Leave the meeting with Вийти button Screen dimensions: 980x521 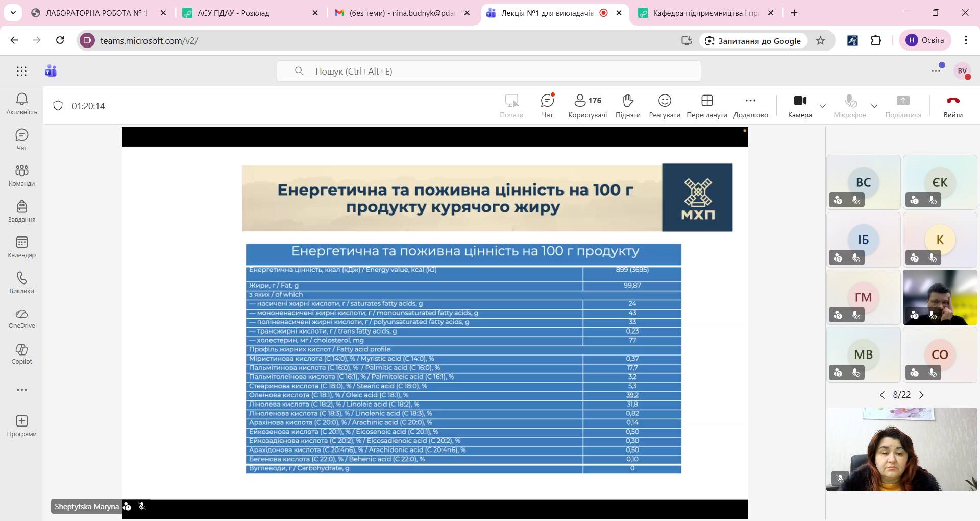point(952,106)
